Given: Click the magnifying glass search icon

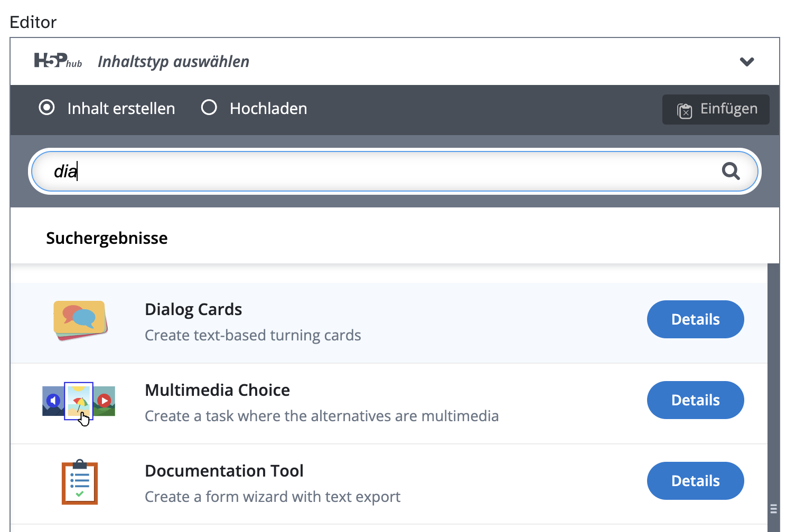Looking at the screenshot, I should point(731,171).
